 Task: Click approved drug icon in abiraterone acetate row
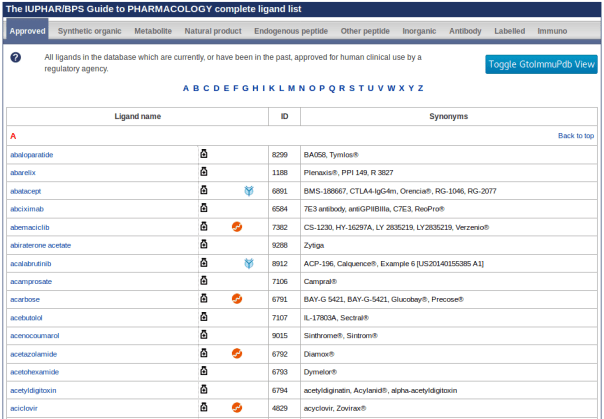tap(204, 244)
